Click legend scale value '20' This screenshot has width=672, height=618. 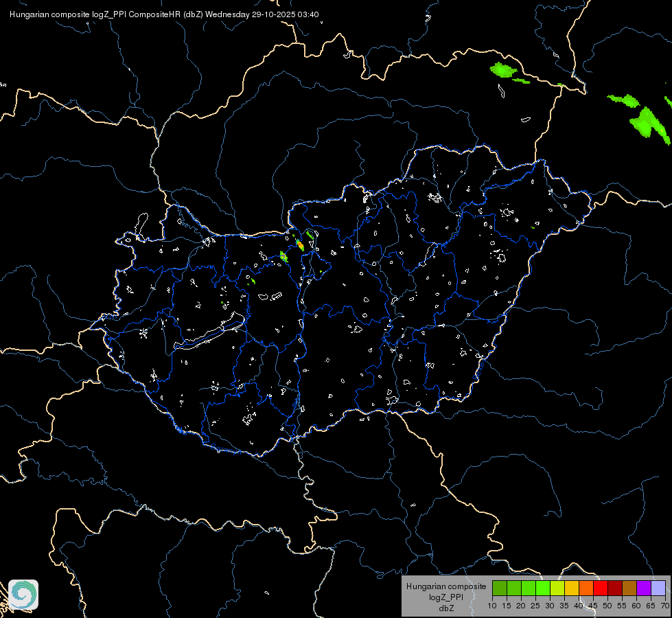[521, 606]
